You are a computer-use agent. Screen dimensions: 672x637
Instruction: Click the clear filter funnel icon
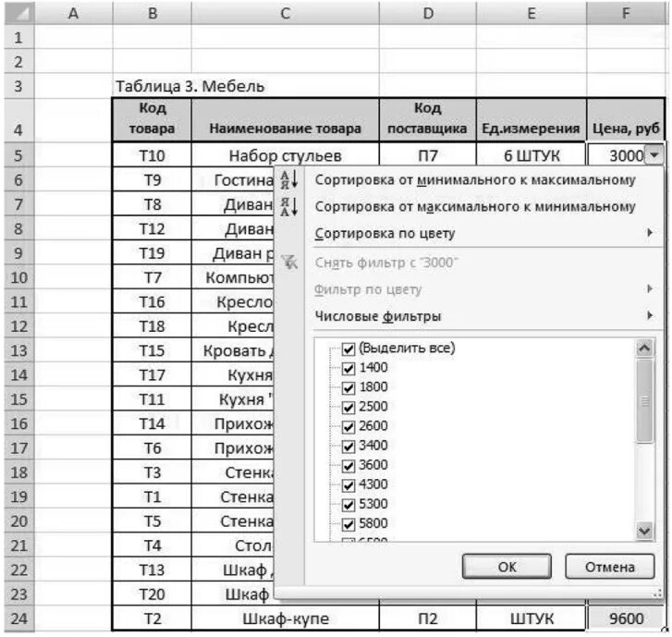289,262
